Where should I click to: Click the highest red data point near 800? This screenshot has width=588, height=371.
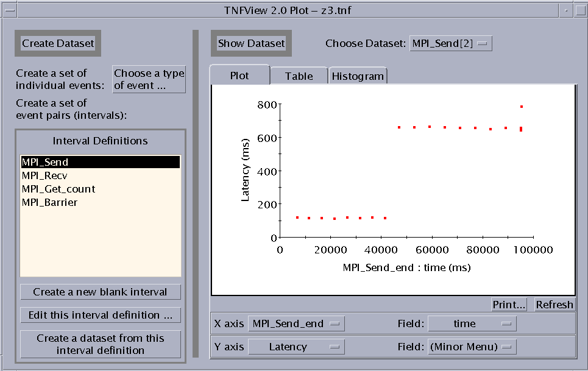pos(522,107)
